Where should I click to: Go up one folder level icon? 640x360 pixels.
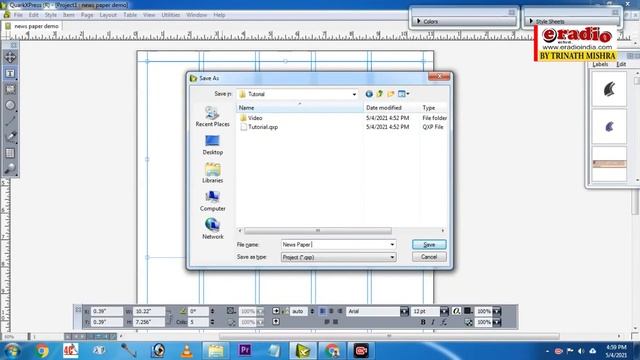380,94
